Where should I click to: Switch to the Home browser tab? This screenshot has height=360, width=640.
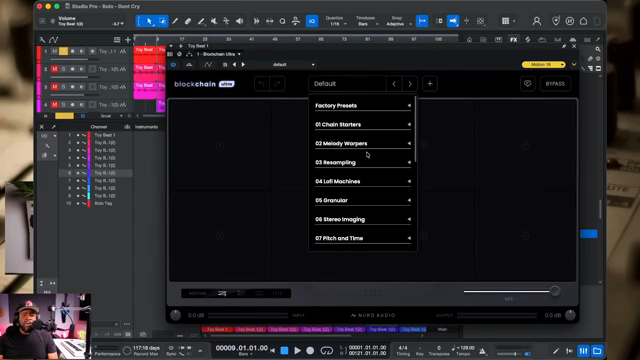(x=469, y=40)
